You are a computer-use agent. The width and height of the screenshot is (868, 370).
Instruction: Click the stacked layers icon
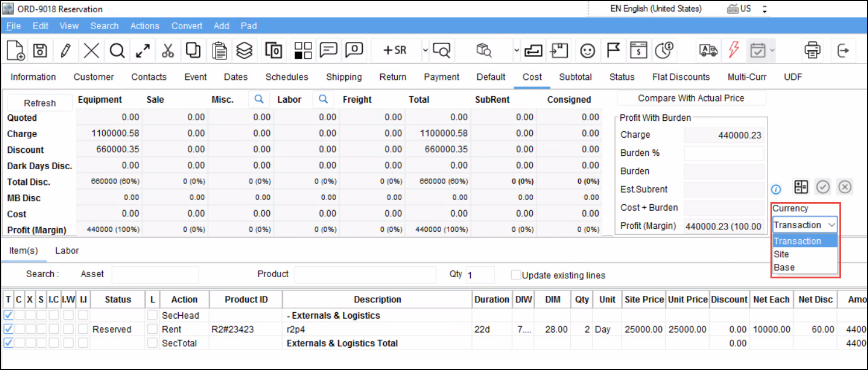pyautogui.click(x=244, y=51)
